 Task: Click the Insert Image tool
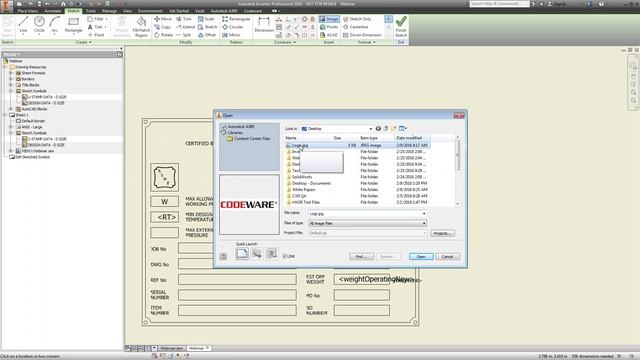[329, 19]
